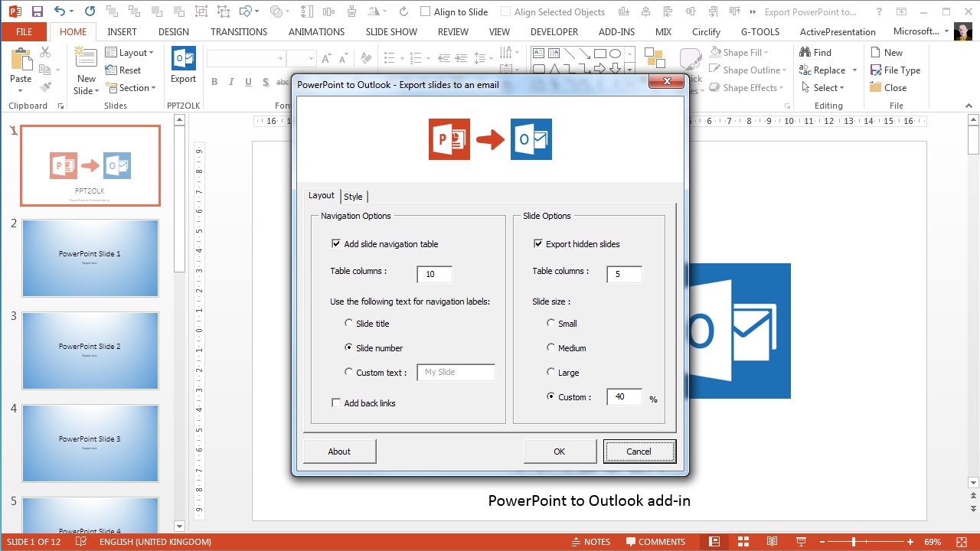980x551 pixels.
Task: Open the Microsoft account dropdown arrow
Action: pos(947,31)
